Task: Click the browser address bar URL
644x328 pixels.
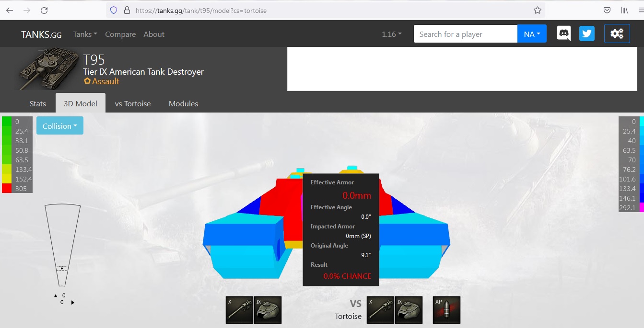Action: (x=201, y=10)
